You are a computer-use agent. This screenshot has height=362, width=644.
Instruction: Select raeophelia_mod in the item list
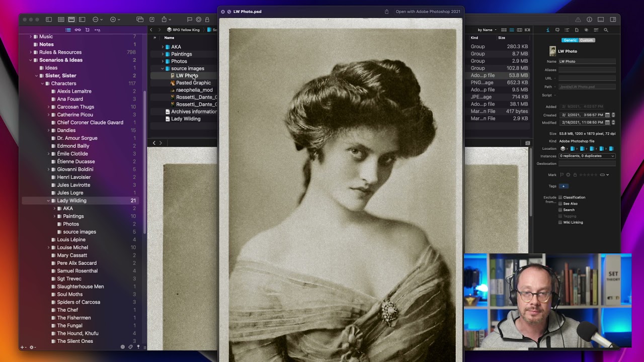point(194,90)
